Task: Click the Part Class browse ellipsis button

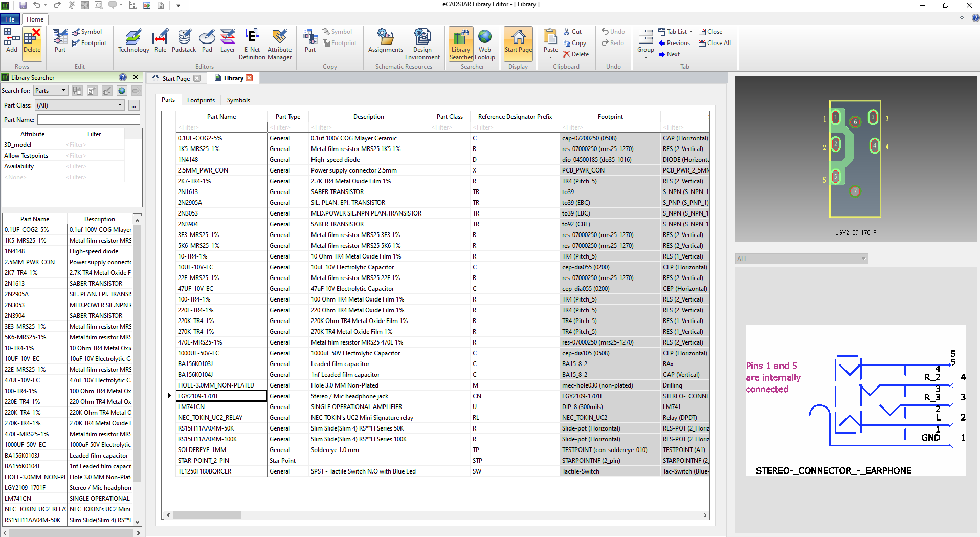Action: click(x=134, y=105)
